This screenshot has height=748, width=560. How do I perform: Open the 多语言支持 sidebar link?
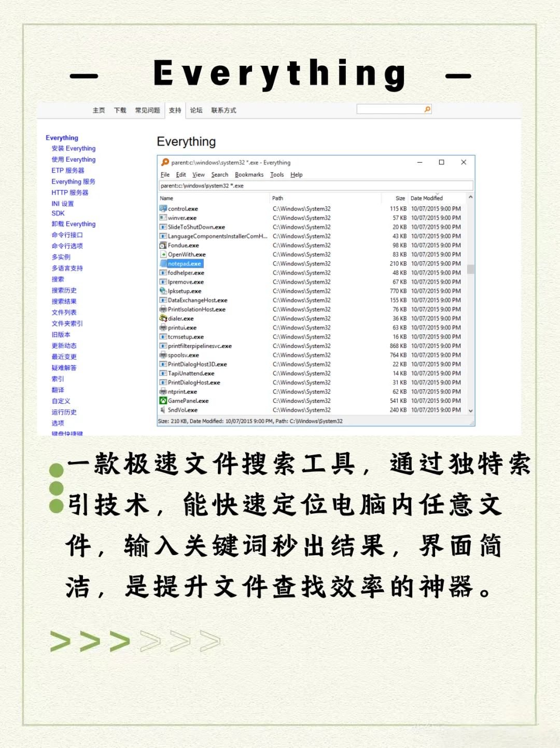[67, 269]
